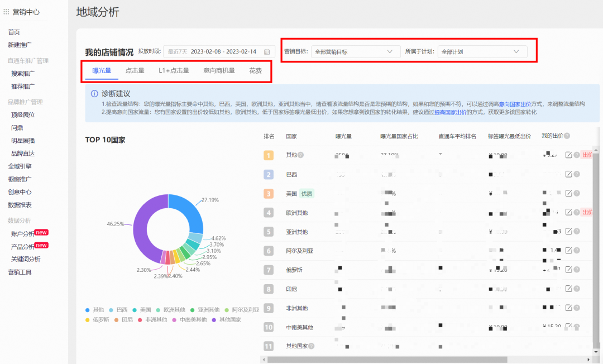Click the help icon next to 我的出价 header
The width and height of the screenshot is (603, 364).
pyautogui.click(x=567, y=136)
